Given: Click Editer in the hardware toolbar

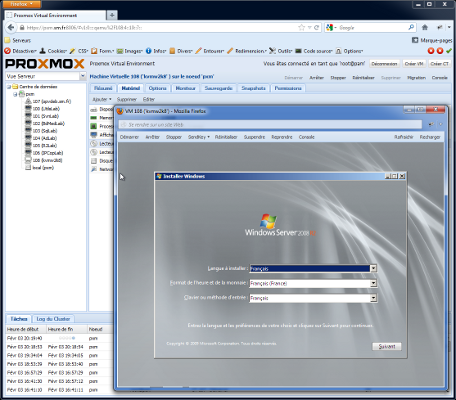Looking at the screenshot, I should (x=149, y=99).
